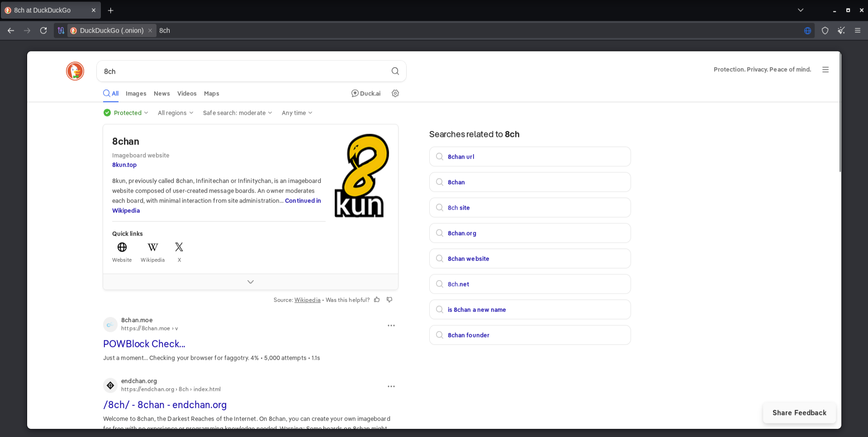Click the blue globe icon in address bar
The width and height of the screenshot is (868, 437).
point(807,31)
